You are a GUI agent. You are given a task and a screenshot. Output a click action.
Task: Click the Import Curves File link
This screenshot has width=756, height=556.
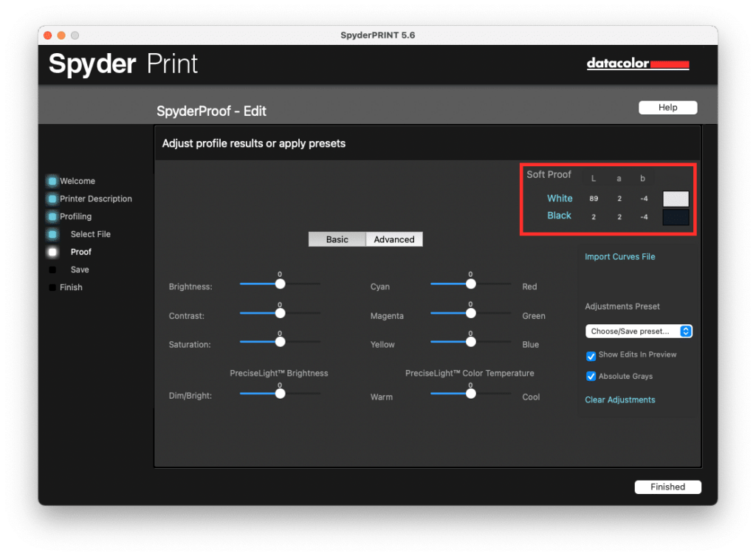[619, 256]
